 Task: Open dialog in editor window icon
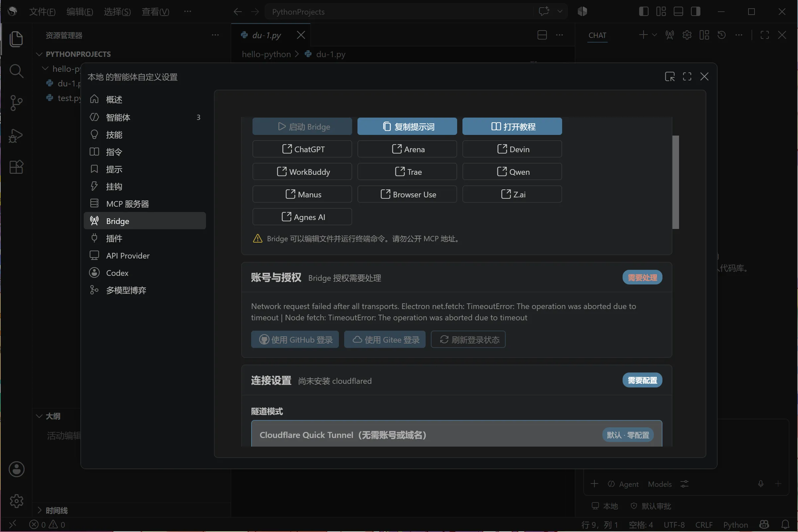pos(669,77)
